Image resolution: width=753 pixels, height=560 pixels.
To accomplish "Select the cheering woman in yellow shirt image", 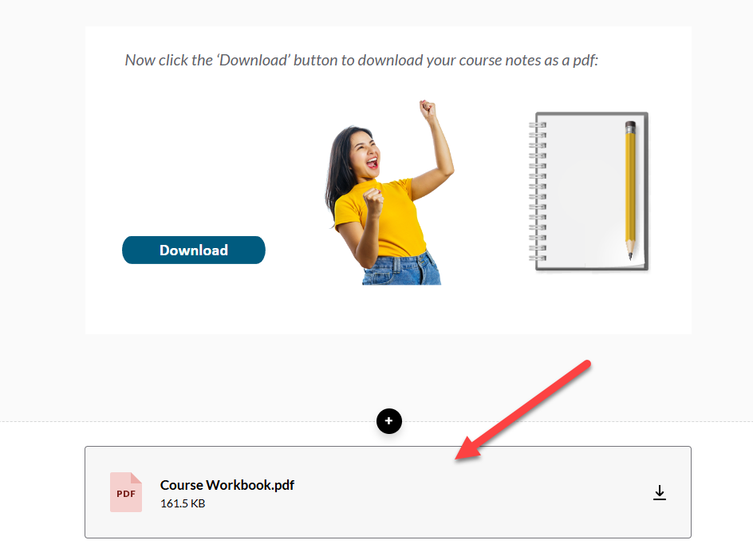I will 390,192.
